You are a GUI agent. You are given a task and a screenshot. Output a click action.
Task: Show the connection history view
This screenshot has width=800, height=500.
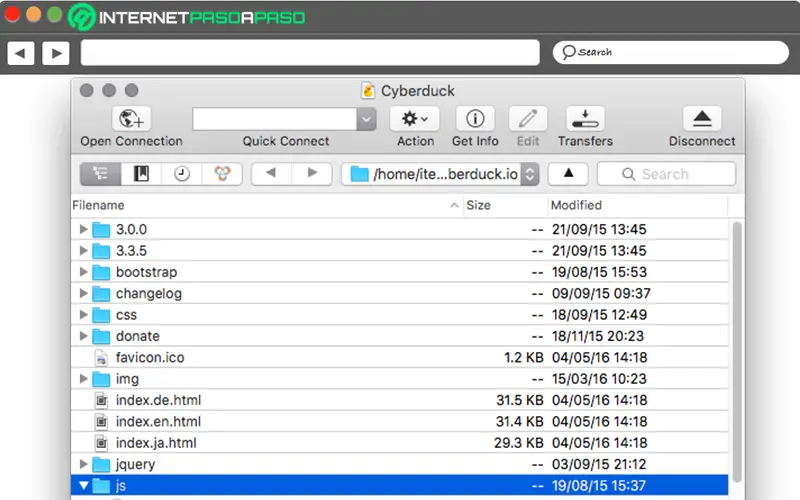pos(182,174)
